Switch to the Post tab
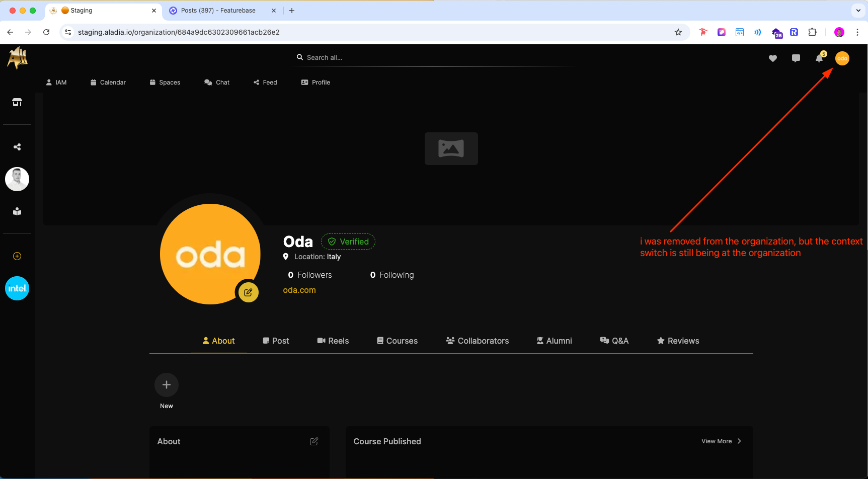 coord(276,341)
